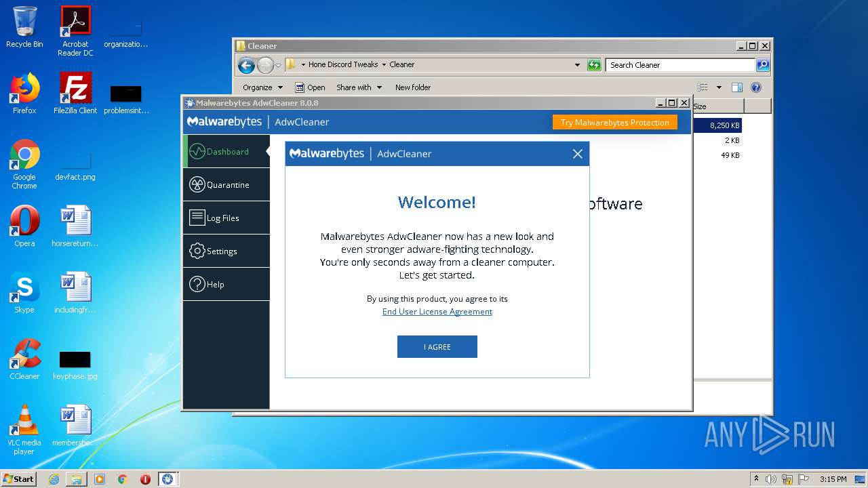This screenshot has height=488, width=868.
Task: Open the Help section in AdwCleaner
Action: (226, 284)
